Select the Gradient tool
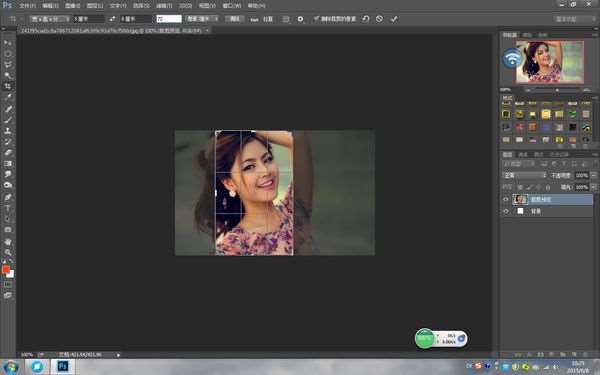The image size is (600, 375). coord(8,163)
